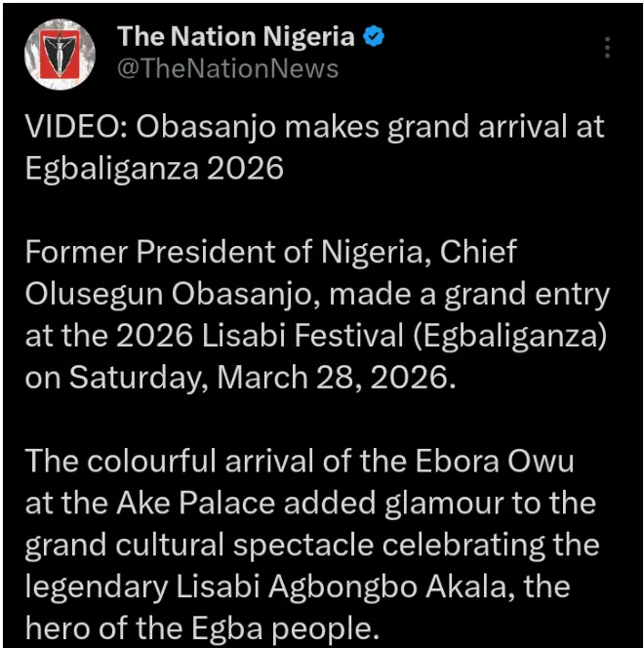Open the @TheNationNews handle
This screenshot has width=644, height=648.
tap(227, 68)
